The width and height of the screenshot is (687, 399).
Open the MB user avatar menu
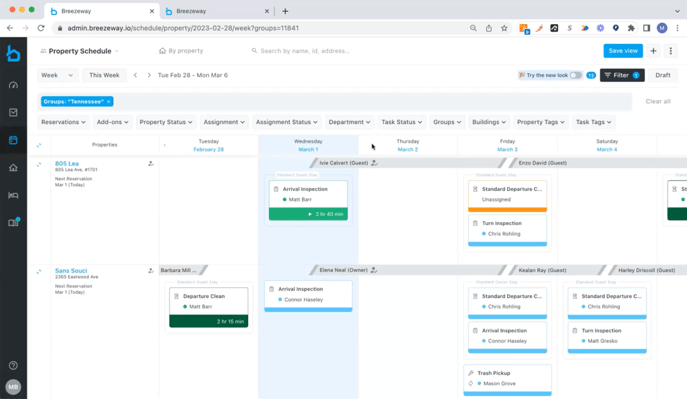pos(13,387)
